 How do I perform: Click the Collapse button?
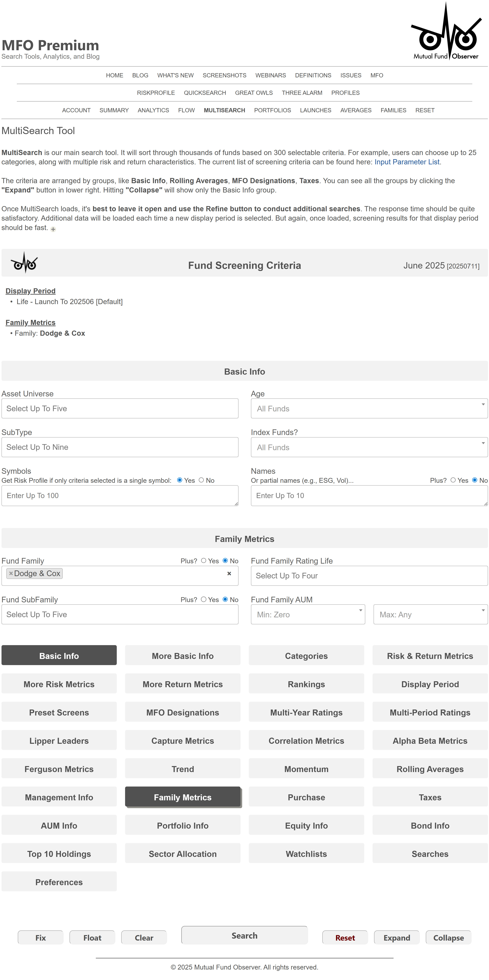(x=448, y=937)
